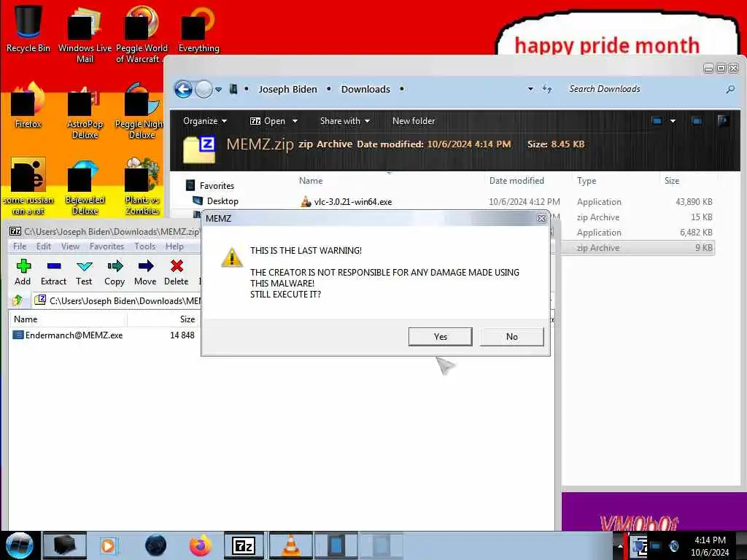Image resolution: width=747 pixels, height=560 pixels.
Task: Click change view icon in Explorer
Action: click(x=657, y=121)
